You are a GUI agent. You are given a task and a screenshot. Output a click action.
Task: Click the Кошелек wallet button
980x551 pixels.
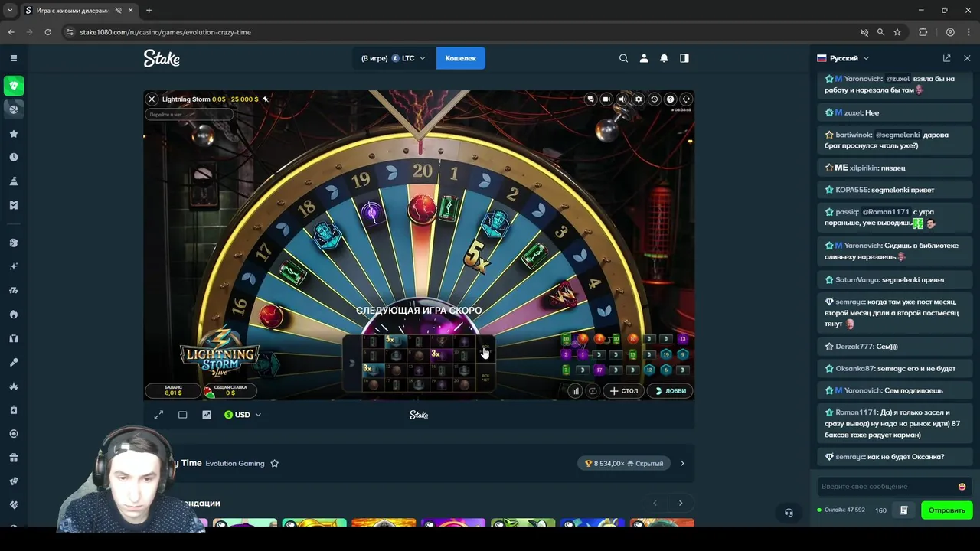click(460, 58)
